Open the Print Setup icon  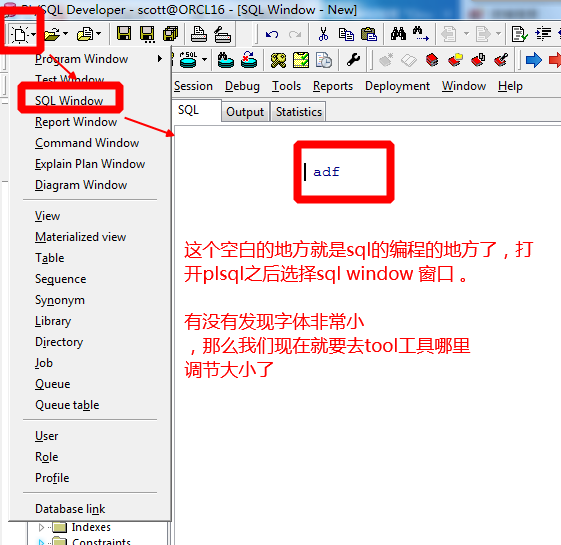(222, 35)
